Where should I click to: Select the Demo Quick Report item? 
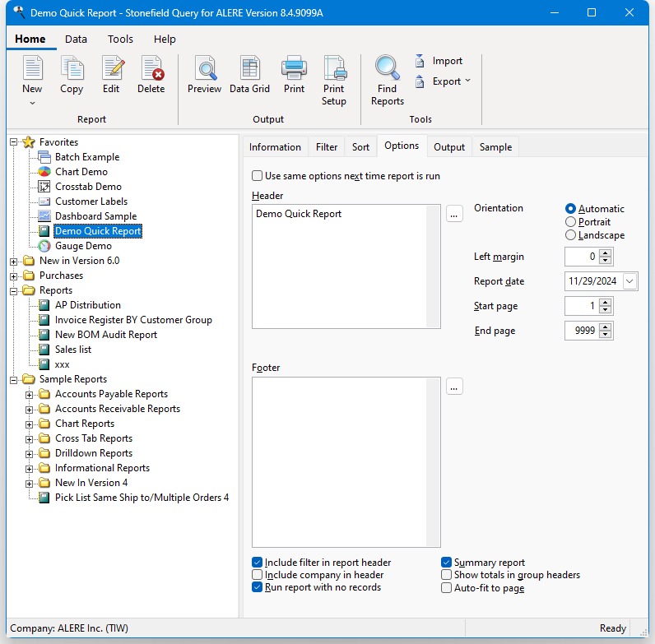point(98,231)
